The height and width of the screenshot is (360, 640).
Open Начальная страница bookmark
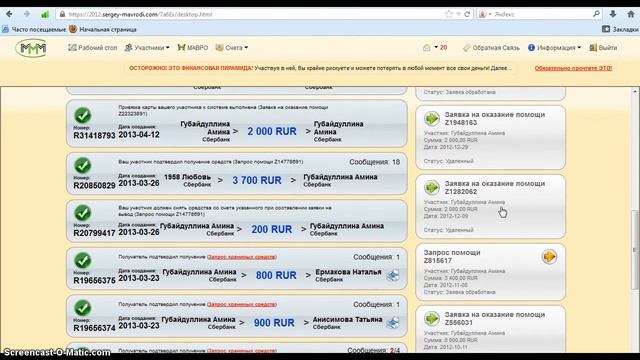coord(102,29)
